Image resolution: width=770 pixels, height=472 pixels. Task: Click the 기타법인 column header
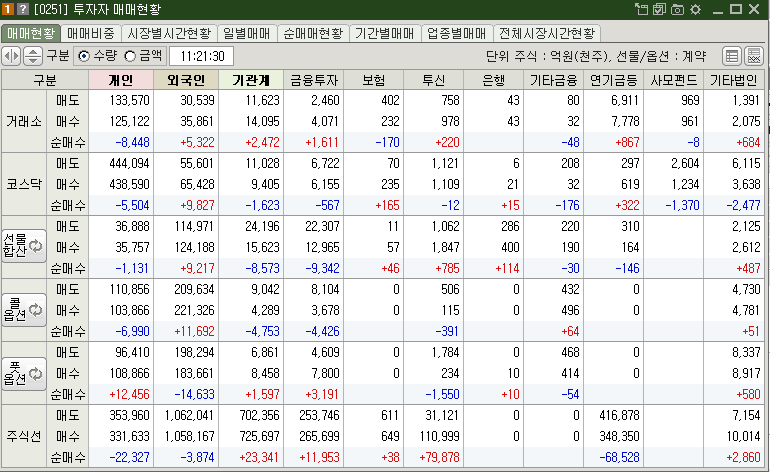pyautogui.click(x=734, y=80)
